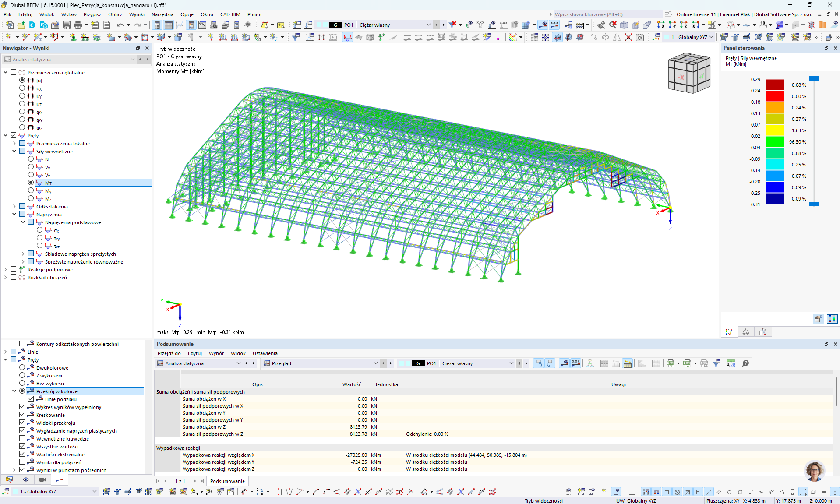Go to the next load case arrow in the main toolbar
840x504 pixels.
coord(444,25)
